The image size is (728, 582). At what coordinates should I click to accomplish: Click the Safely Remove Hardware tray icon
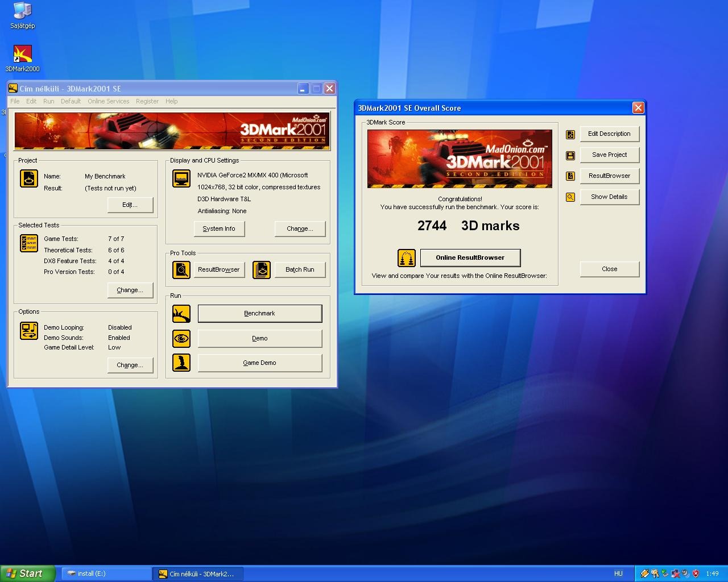point(665,573)
